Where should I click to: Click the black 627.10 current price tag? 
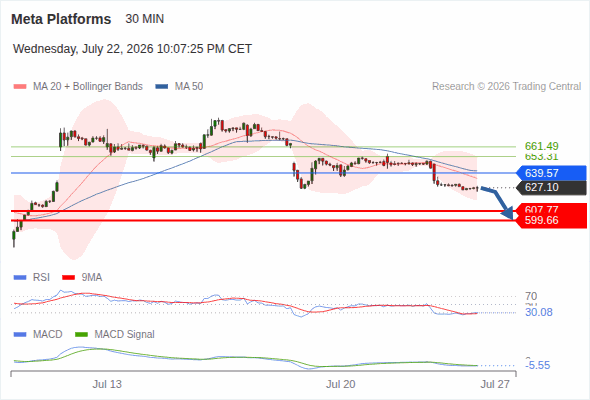pyautogui.click(x=551, y=187)
